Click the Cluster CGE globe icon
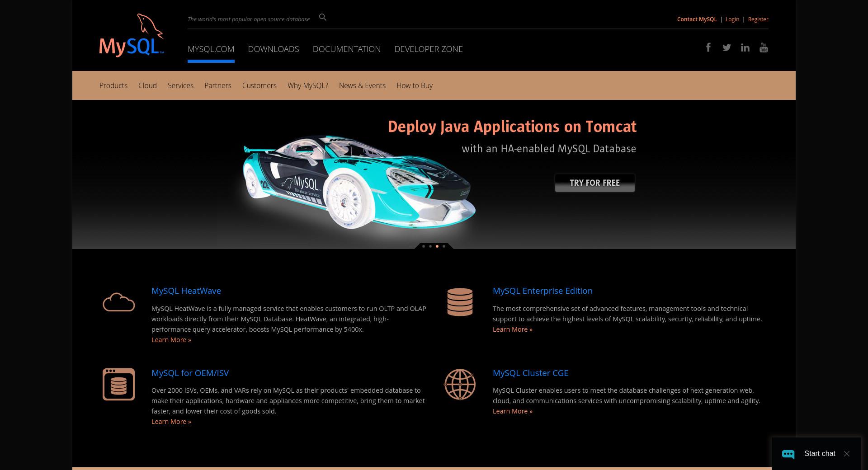The height and width of the screenshot is (470, 868). click(460, 384)
